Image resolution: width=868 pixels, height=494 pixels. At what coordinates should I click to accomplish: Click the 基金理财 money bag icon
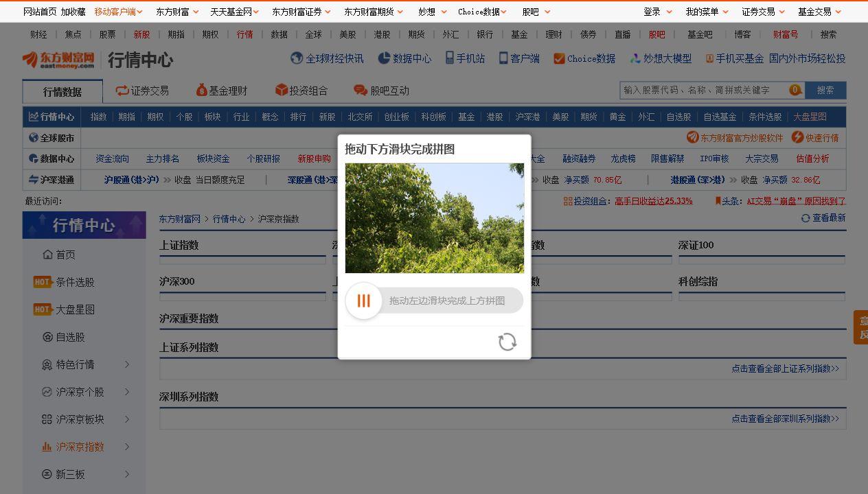[201, 90]
